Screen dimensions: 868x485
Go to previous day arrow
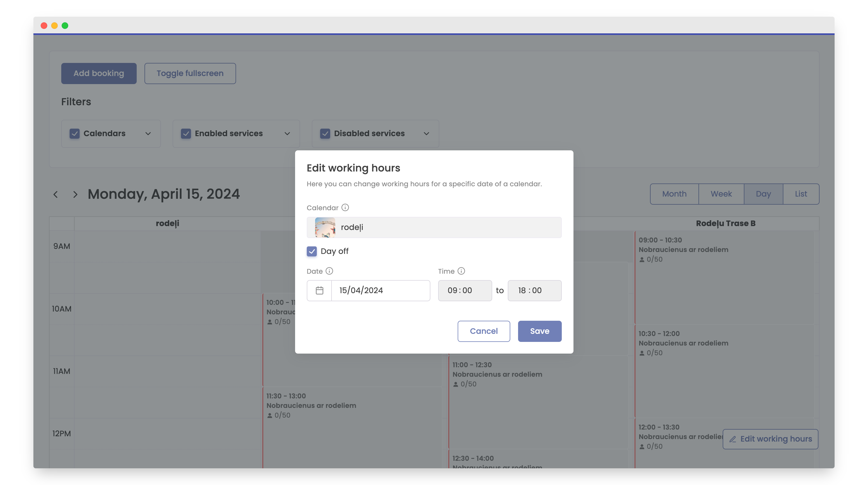pyautogui.click(x=56, y=194)
